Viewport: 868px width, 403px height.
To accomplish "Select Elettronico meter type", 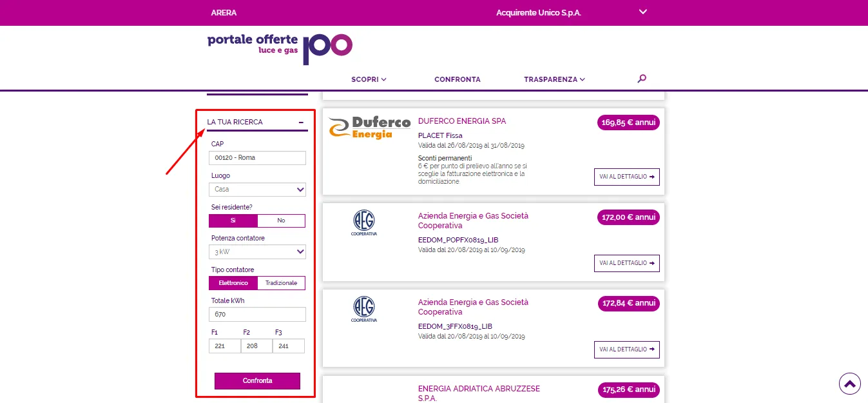I will click(x=233, y=283).
